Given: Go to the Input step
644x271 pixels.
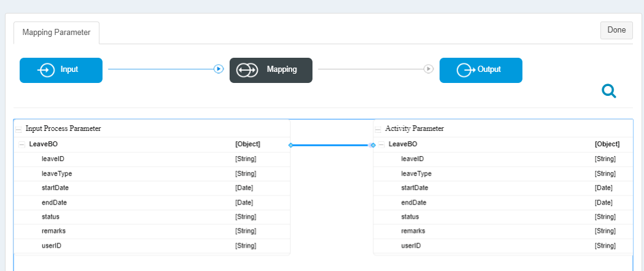Looking at the screenshot, I should (x=61, y=70).
